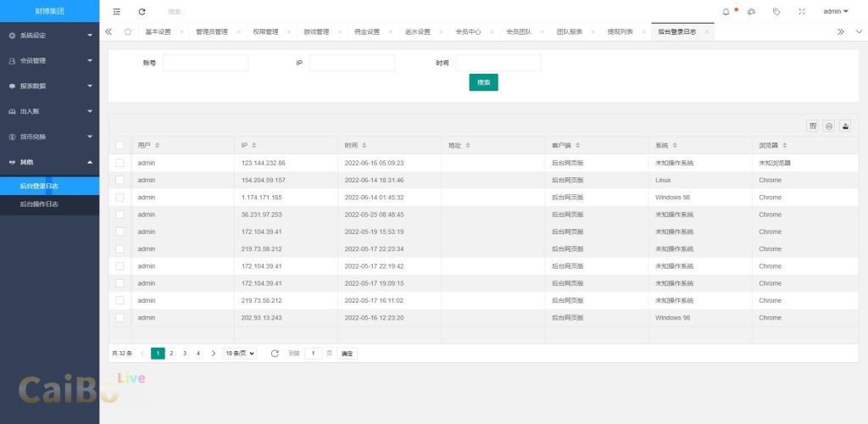Click the tag icon in the header
The height and width of the screenshot is (424, 868).
pos(776,11)
